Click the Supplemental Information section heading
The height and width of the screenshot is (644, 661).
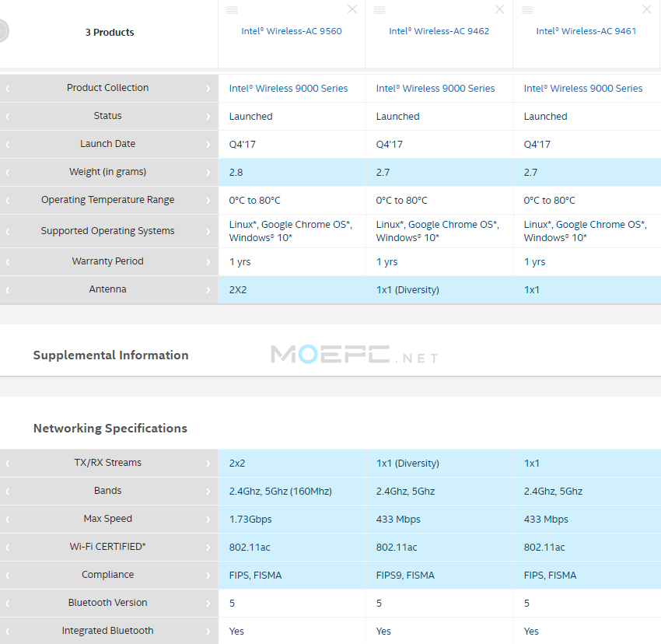point(111,355)
